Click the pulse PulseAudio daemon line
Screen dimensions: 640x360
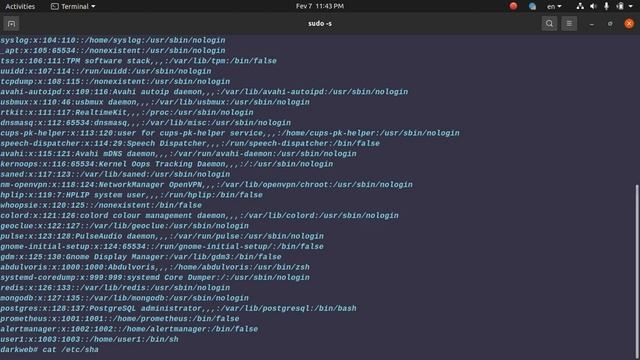click(x=162, y=236)
